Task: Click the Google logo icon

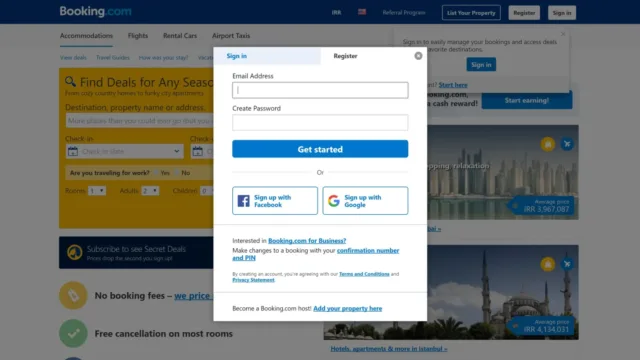Action: 333,201
